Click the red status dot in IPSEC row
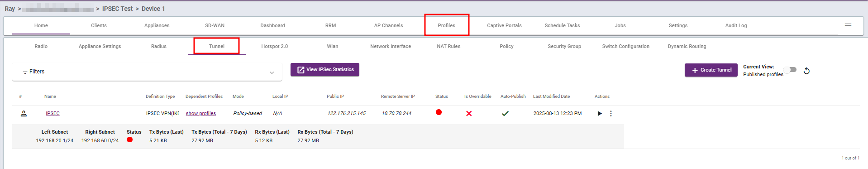This screenshot has height=169, width=868. coord(439,112)
